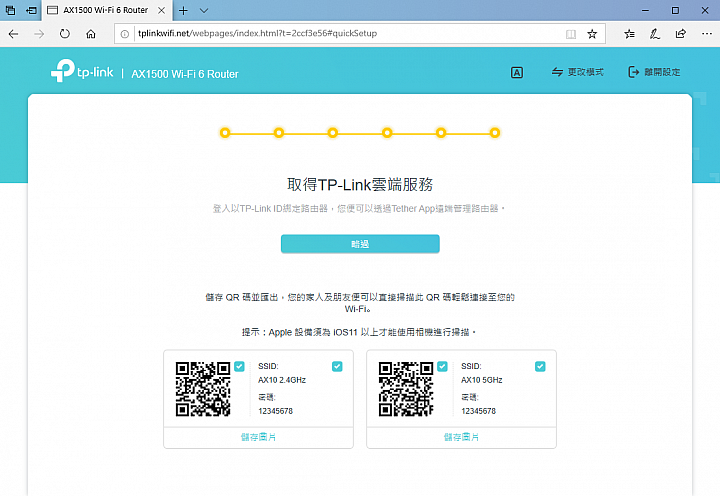Click the 12345678 password under AX10 2.4GHz
The width and height of the screenshot is (720, 496).
pos(276,411)
